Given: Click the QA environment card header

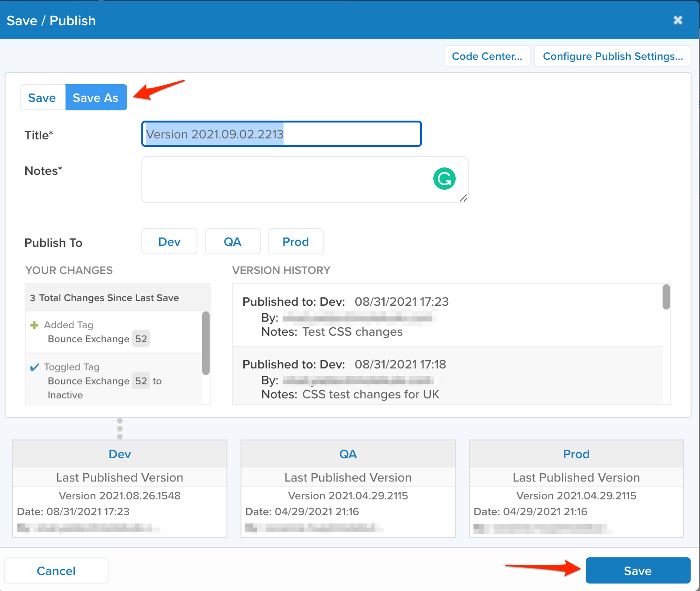Looking at the screenshot, I should pos(348,454).
